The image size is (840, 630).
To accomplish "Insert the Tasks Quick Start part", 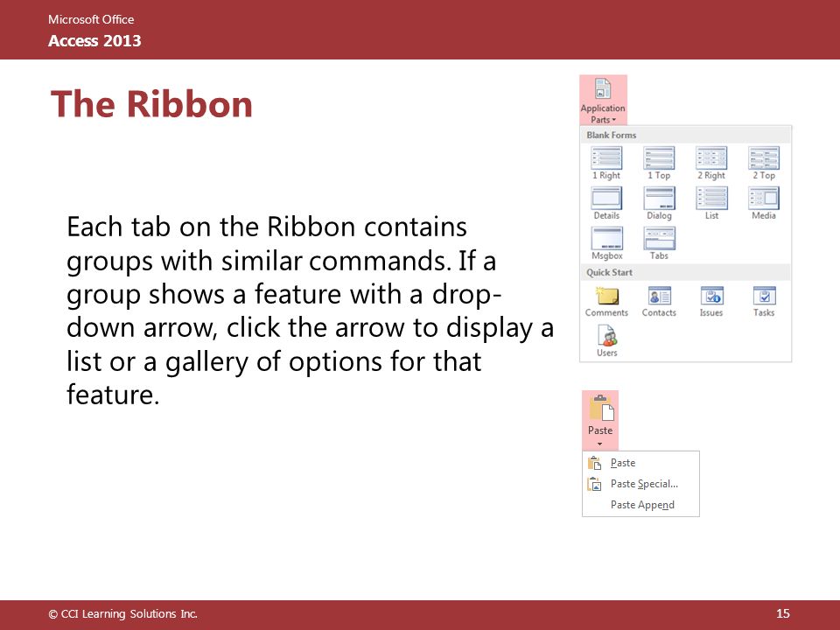I will coord(764,302).
